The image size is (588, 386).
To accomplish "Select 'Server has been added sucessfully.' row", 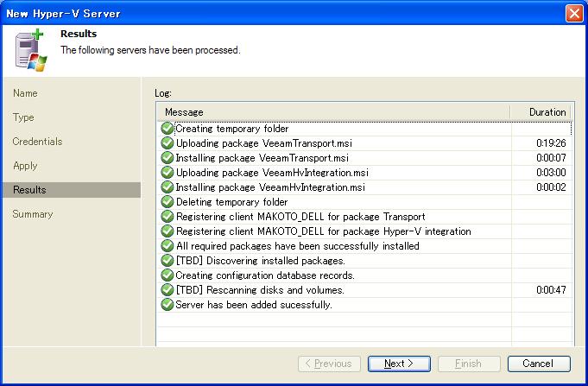I will point(365,304).
